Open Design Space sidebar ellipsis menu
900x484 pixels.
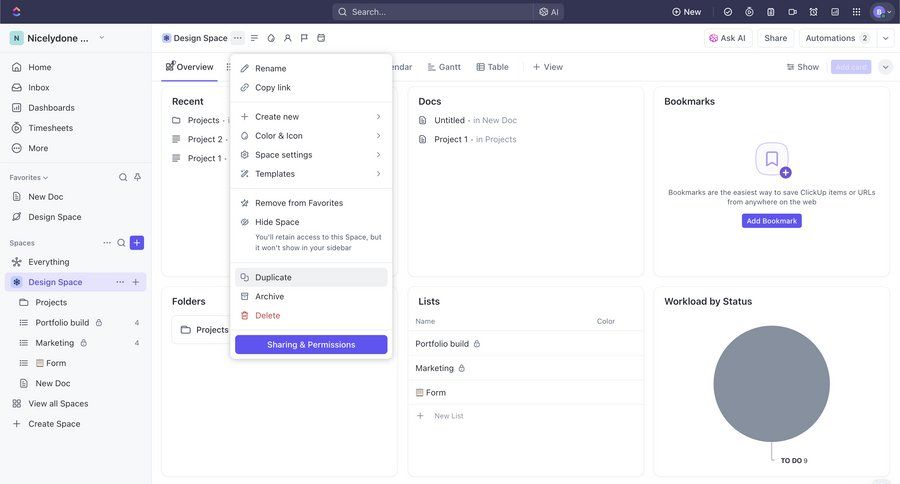[x=120, y=282]
